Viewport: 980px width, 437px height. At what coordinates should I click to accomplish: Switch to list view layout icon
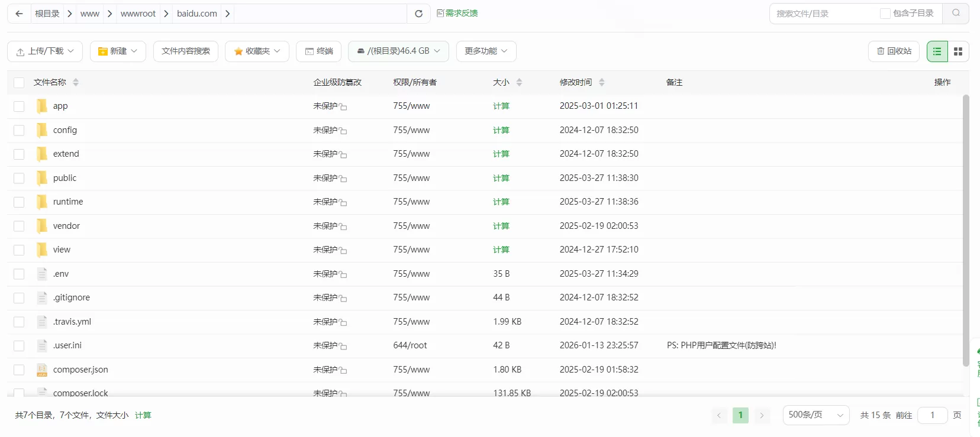pyautogui.click(x=937, y=51)
